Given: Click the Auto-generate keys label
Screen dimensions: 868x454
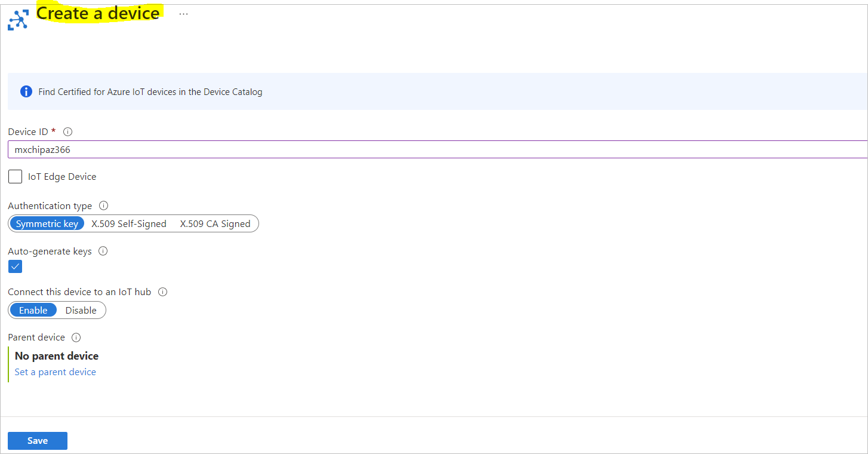Looking at the screenshot, I should (50, 251).
